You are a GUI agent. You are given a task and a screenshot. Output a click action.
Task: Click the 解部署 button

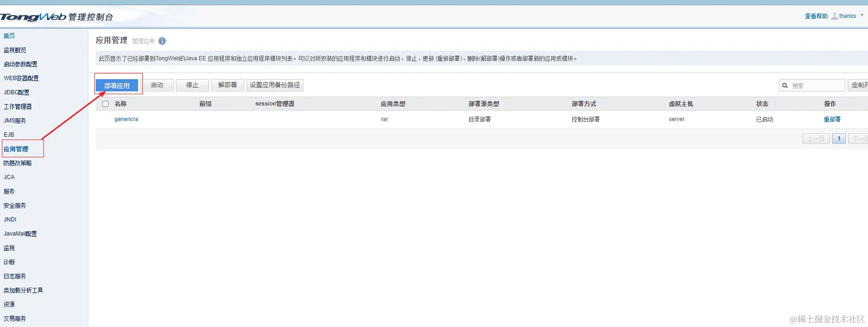228,85
